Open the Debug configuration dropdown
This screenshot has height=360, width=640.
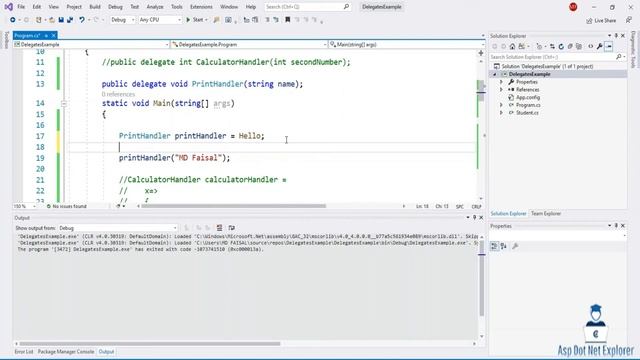[x=122, y=20]
